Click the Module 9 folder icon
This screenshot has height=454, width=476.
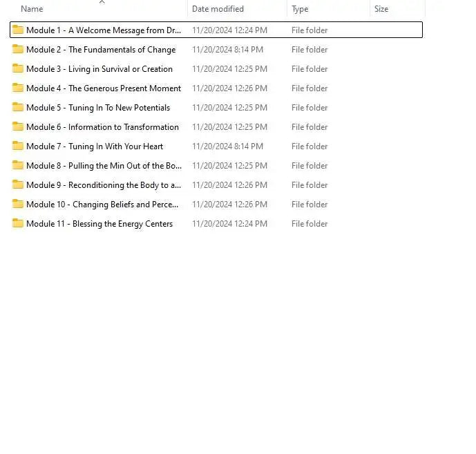(18, 185)
